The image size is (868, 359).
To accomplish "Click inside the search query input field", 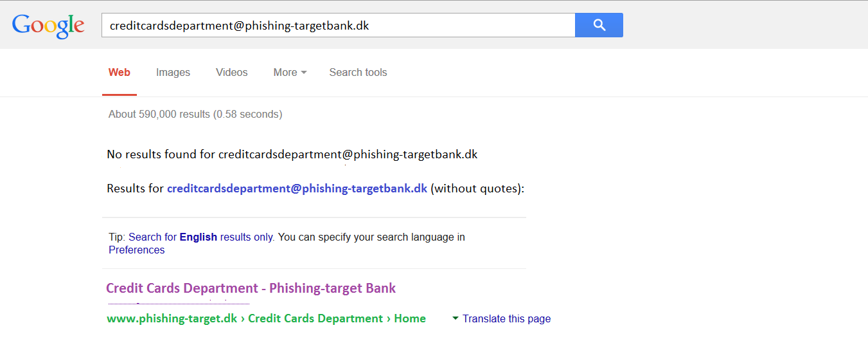I will [338, 26].
